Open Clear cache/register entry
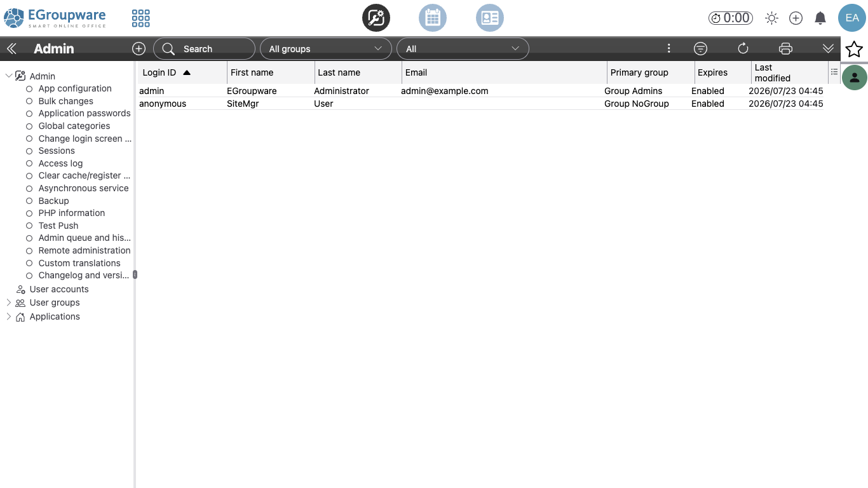 pyautogui.click(x=85, y=175)
